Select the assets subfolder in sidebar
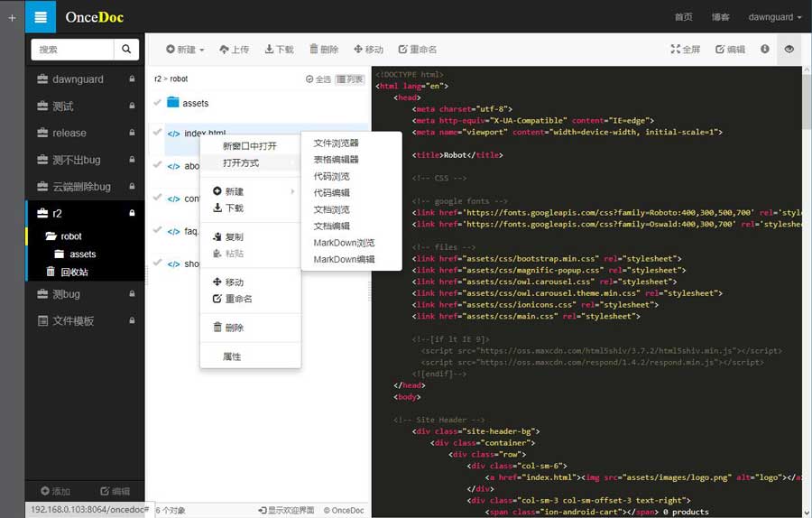Screen dimensions: 812x518 (82, 254)
